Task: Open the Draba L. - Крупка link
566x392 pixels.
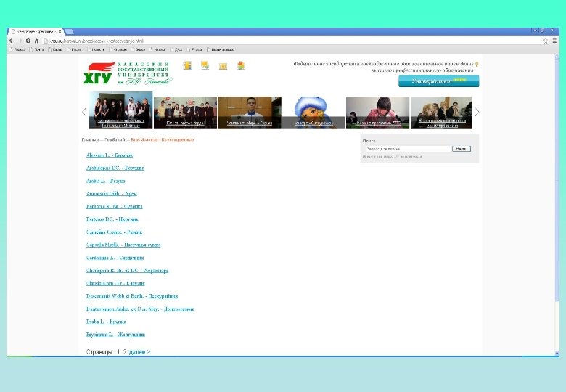Action: coord(106,322)
